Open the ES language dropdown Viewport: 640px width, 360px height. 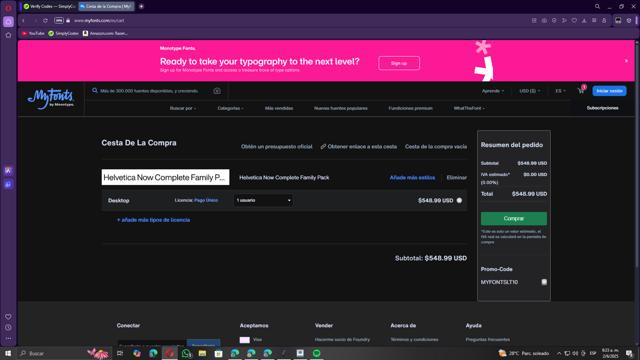tap(560, 91)
